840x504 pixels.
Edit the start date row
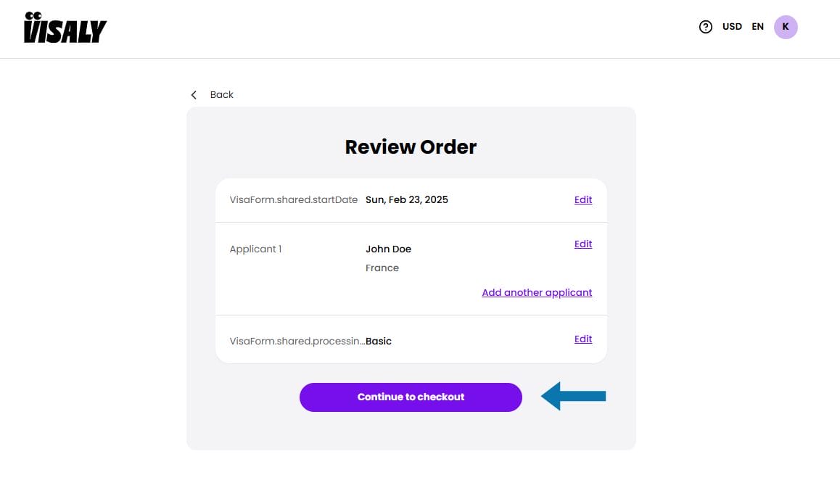[x=582, y=200]
